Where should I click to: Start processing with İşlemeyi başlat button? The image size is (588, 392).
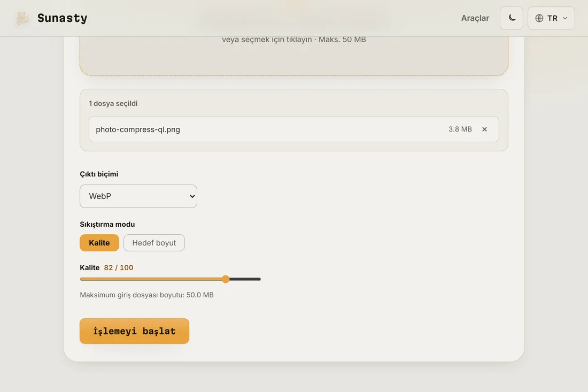coord(134,331)
